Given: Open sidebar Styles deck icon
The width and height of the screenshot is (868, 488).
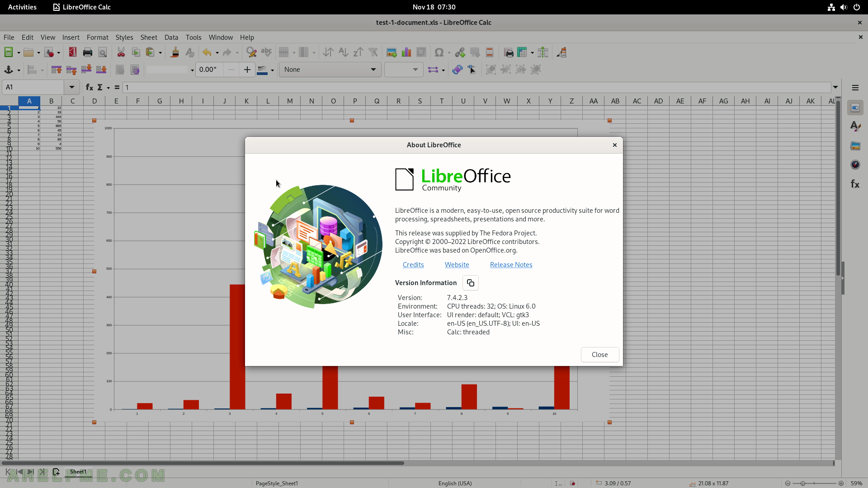Looking at the screenshot, I should point(855,127).
